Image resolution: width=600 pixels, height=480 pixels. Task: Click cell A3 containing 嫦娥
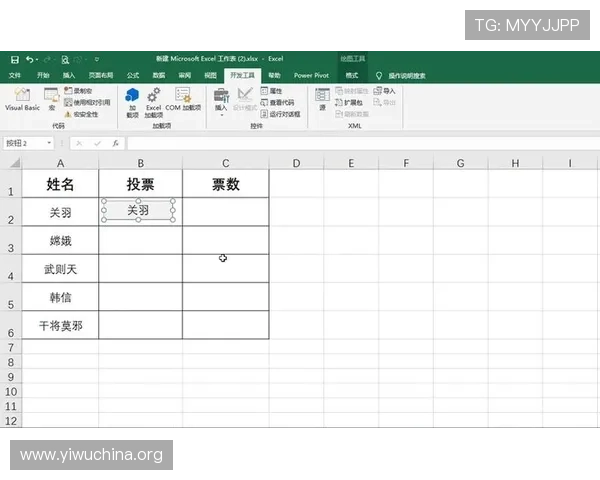60,241
